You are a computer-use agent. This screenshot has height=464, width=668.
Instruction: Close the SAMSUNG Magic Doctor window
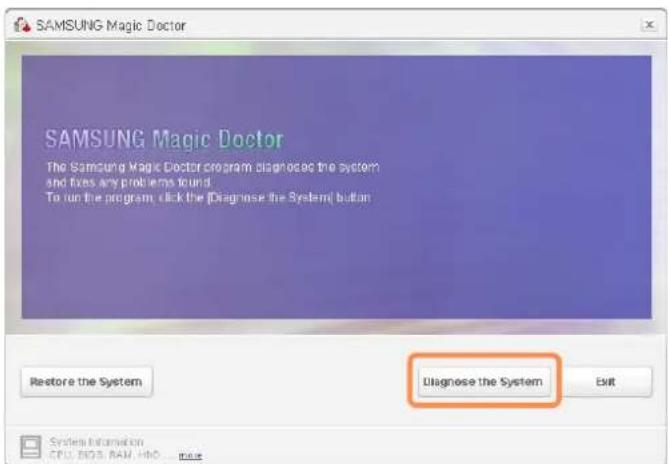click(649, 25)
